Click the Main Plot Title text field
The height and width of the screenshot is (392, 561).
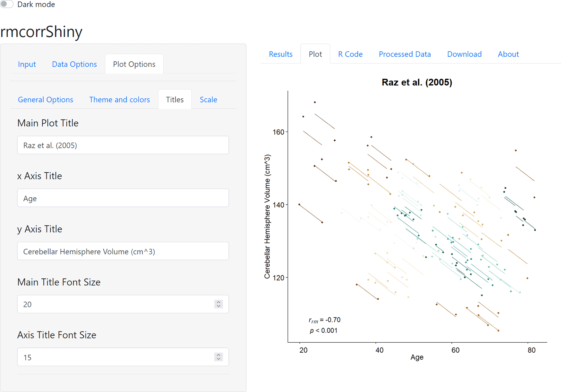[123, 145]
